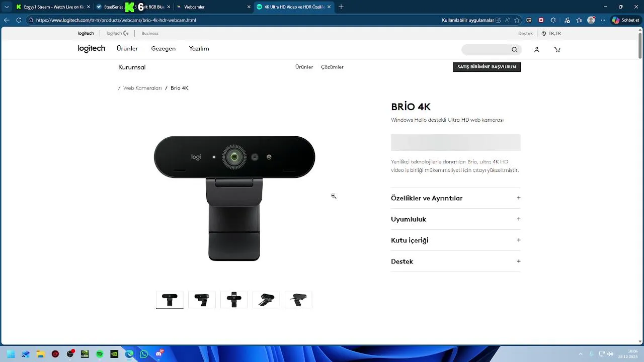The width and height of the screenshot is (644, 362).
Task: Click the browser profile avatar
Action: [591, 20]
